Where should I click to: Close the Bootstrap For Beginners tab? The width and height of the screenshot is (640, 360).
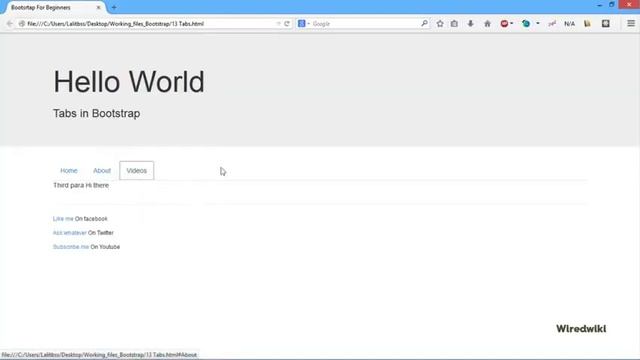click(x=98, y=7)
